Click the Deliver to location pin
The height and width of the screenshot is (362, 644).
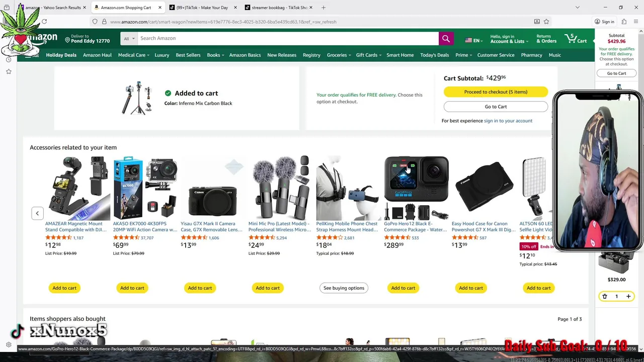[67, 39]
